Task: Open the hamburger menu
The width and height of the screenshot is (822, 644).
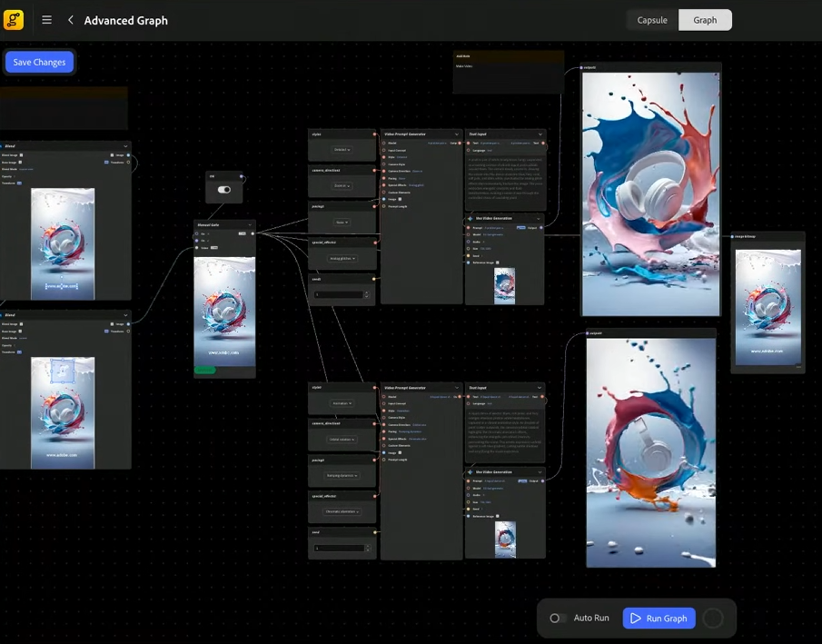Action: coord(47,20)
